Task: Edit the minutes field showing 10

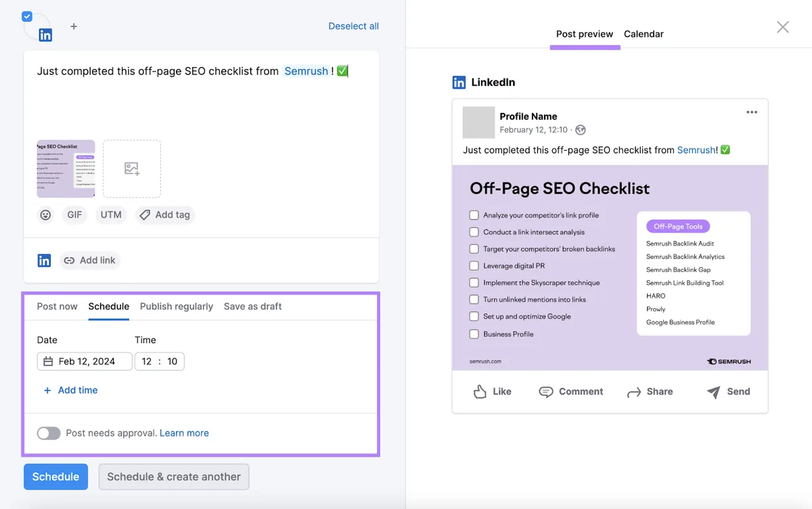Action: (173, 361)
